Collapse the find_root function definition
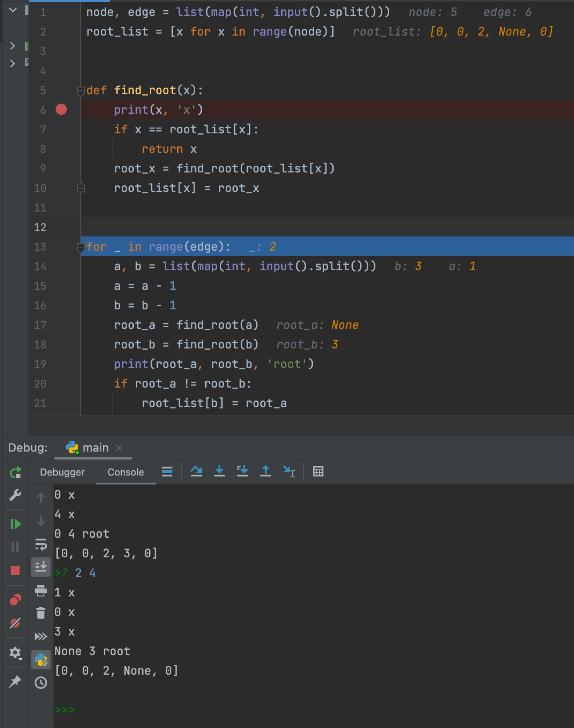Screen dimensions: 574x728 pyautogui.click(x=81, y=91)
